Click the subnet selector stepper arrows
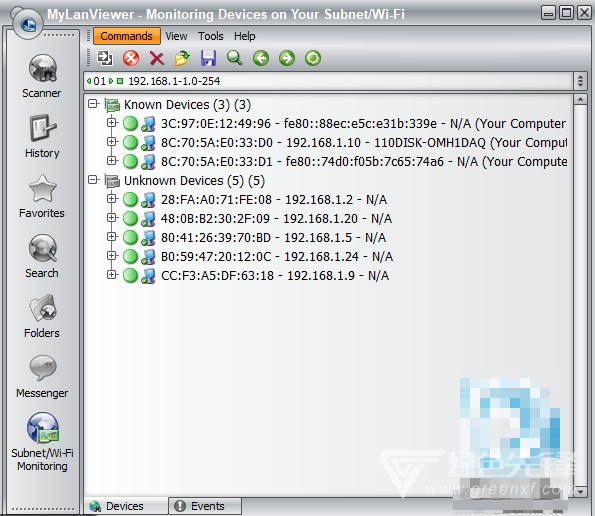Image resolution: width=595 pixels, height=516 pixels. click(x=580, y=81)
